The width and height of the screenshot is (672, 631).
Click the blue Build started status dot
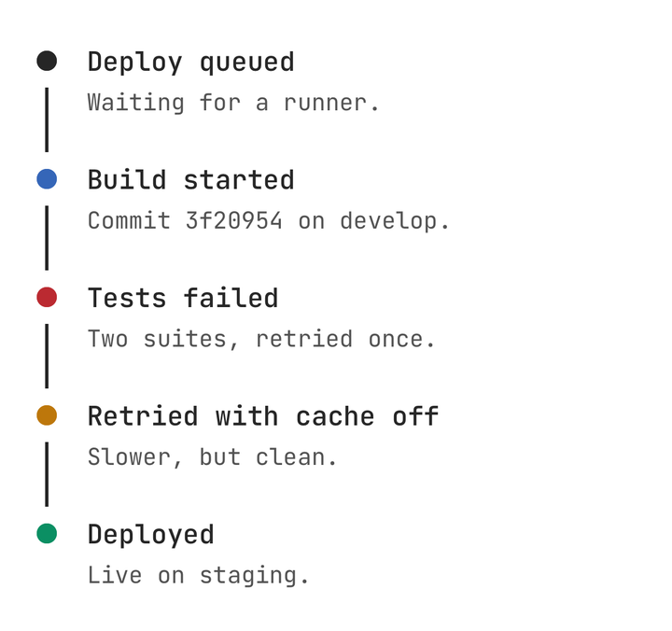47,179
